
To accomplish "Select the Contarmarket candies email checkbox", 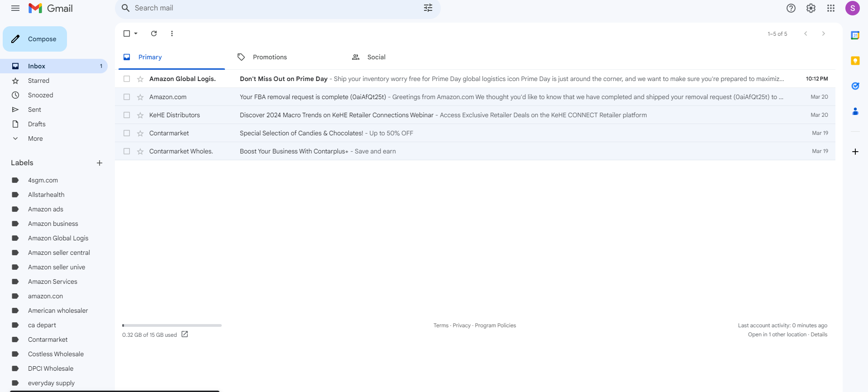I will (127, 133).
